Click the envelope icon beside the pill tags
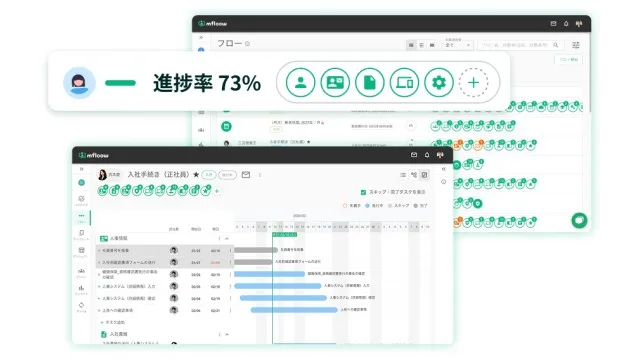This screenshot has width=640, height=360. click(x=246, y=175)
